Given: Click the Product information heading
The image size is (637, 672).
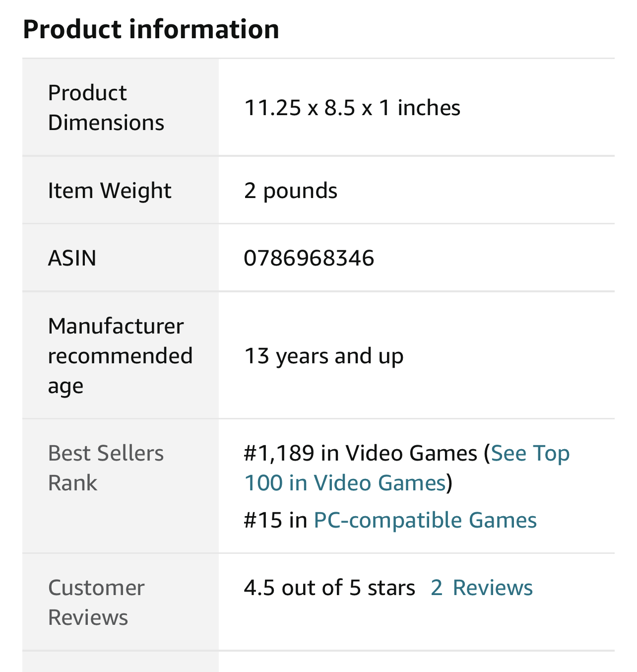Looking at the screenshot, I should pos(151,29).
